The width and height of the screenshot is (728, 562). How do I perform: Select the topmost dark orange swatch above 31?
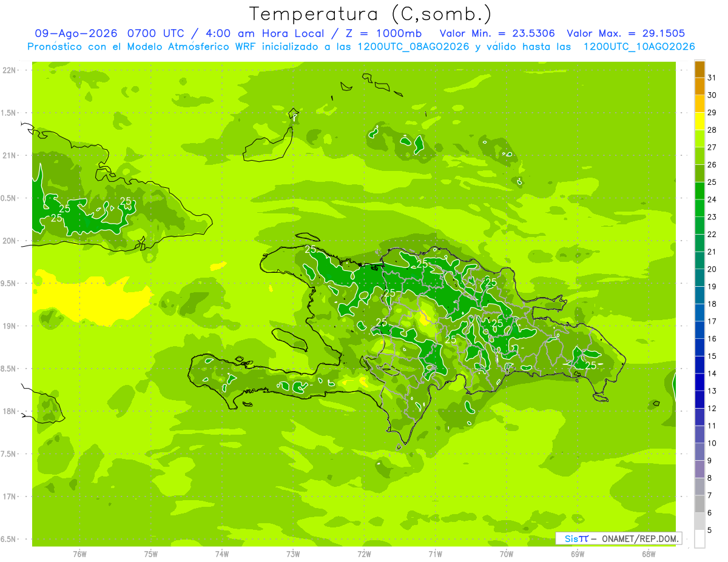click(699, 69)
